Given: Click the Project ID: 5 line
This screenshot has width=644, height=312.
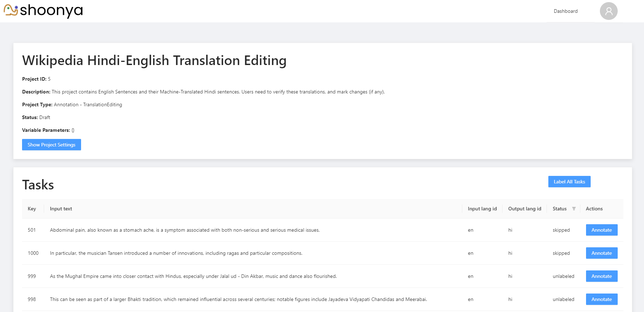Looking at the screenshot, I should point(36,79).
